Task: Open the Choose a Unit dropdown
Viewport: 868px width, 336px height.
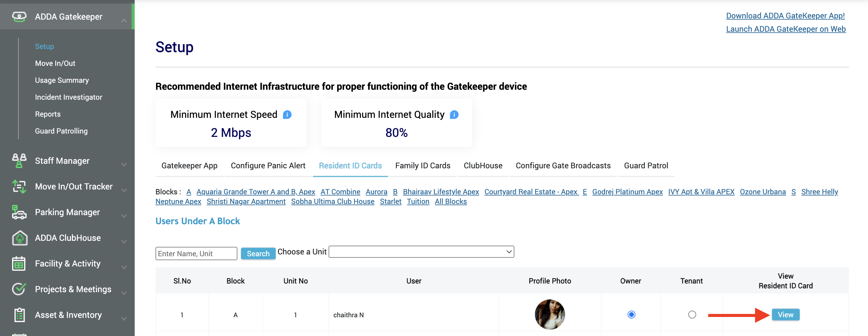Action: (421, 252)
